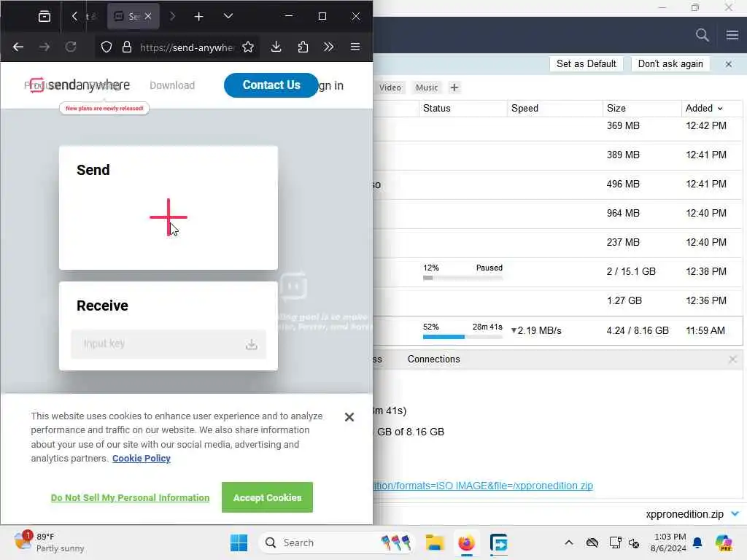This screenshot has height=560, width=747.
Task: Select the paused 12% download progress bar
Action: click(462, 278)
